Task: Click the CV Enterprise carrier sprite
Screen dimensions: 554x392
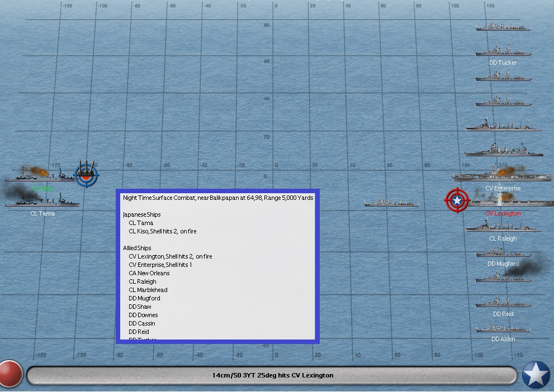Action: click(501, 174)
